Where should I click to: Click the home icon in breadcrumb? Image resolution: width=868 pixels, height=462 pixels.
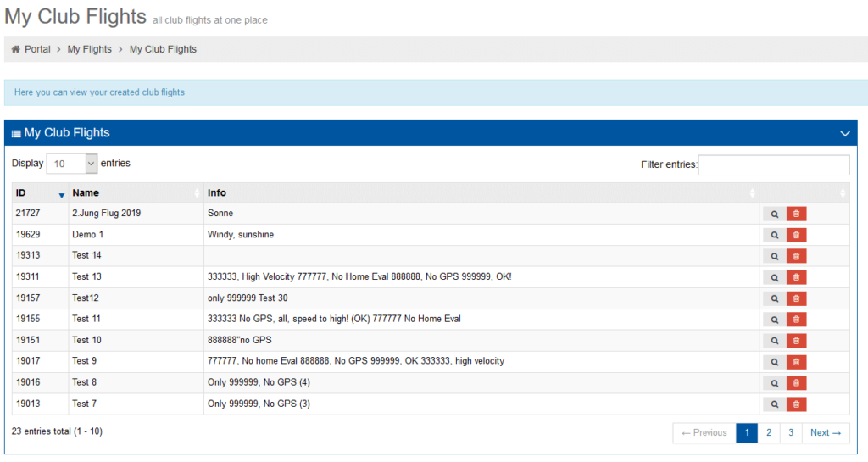[16, 49]
